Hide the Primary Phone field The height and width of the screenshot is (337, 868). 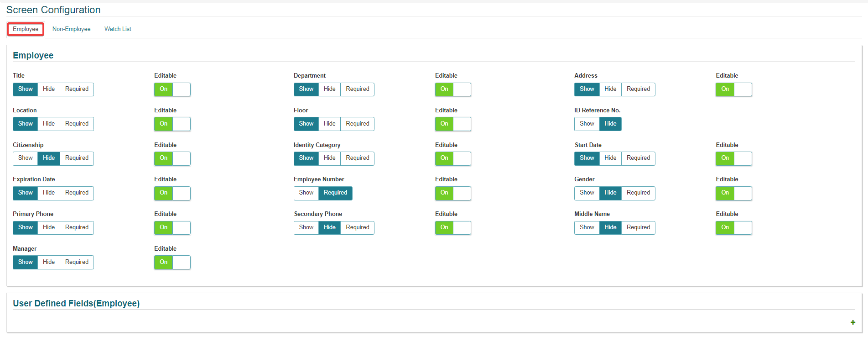pos(49,228)
